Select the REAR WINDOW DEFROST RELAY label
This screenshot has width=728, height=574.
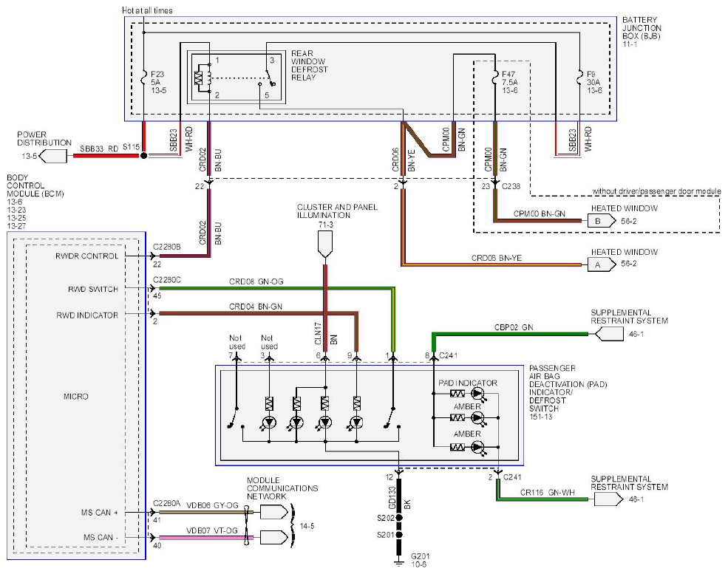(x=309, y=66)
